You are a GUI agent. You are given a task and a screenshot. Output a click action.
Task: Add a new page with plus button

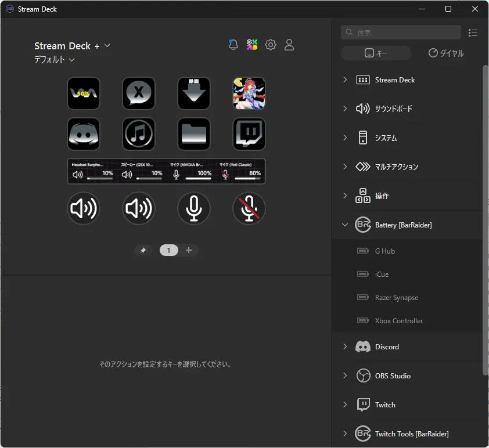[189, 250]
